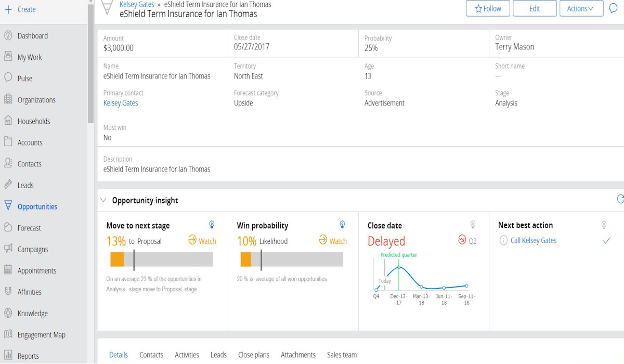Open the Close plans tab
Screen dimensions: 624x364
pos(253,355)
